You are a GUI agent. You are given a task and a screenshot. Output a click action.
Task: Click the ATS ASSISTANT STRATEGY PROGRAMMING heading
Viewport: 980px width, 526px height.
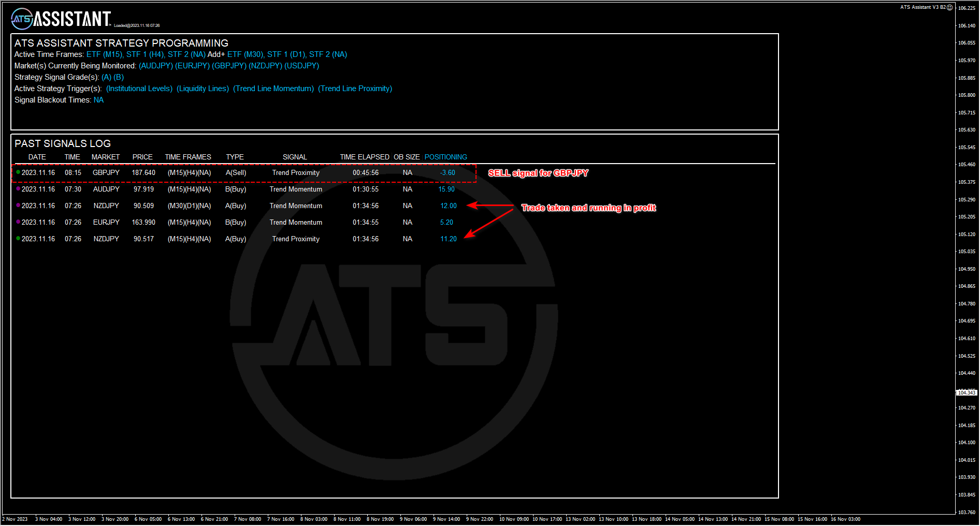121,43
